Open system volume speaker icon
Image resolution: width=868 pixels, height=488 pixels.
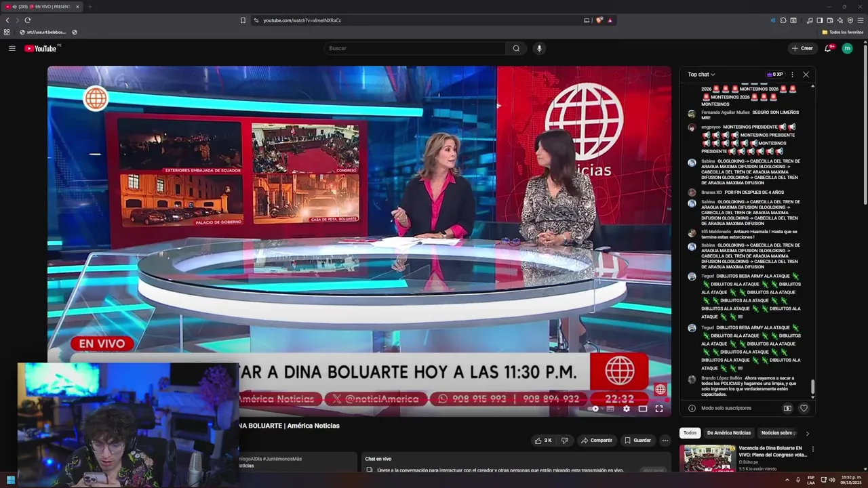[x=832, y=480]
